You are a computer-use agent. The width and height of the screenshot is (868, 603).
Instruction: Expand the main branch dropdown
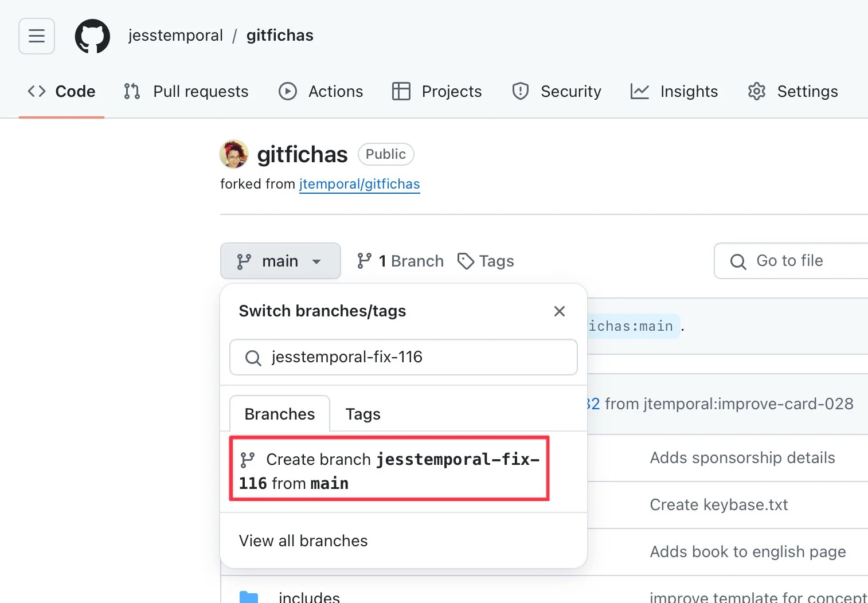[x=280, y=261]
